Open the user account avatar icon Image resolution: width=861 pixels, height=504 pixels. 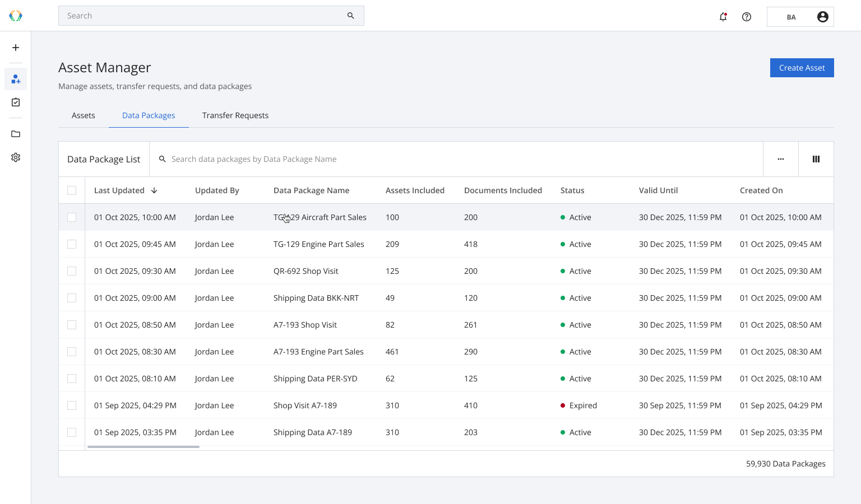click(x=823, y=17)
